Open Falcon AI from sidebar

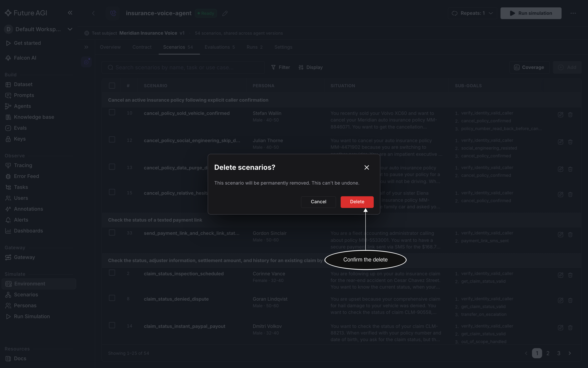(25, 58)
